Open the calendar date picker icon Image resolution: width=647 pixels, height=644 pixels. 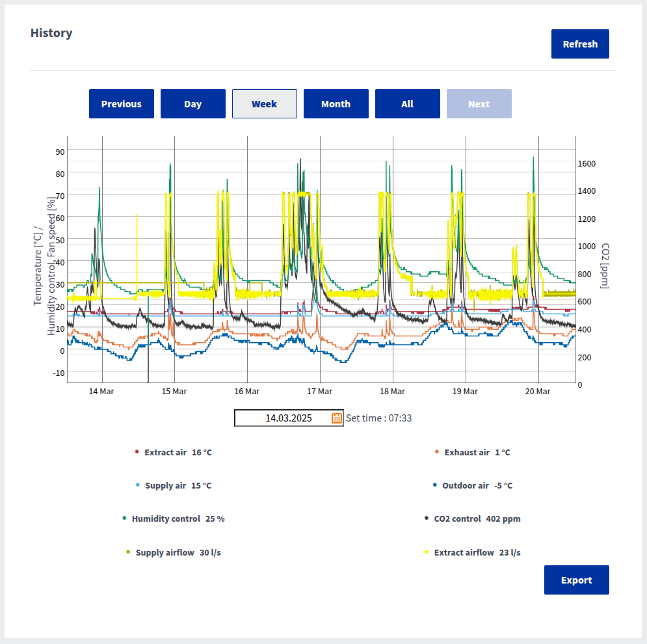point(337,418)
